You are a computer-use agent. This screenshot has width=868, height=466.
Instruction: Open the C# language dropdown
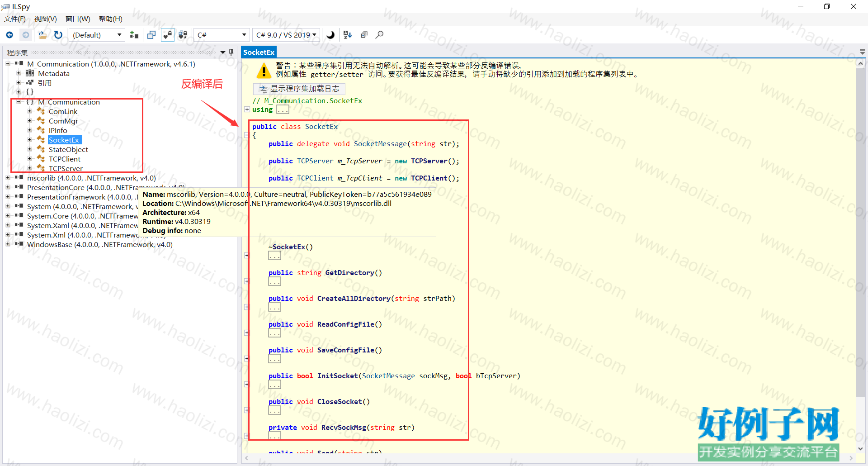point(222,35)
